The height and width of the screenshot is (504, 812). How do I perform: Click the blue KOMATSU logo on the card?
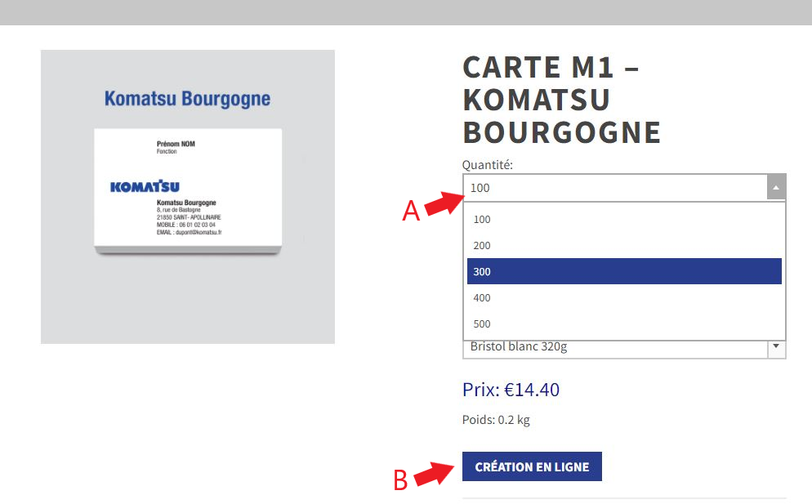[145, 187]
